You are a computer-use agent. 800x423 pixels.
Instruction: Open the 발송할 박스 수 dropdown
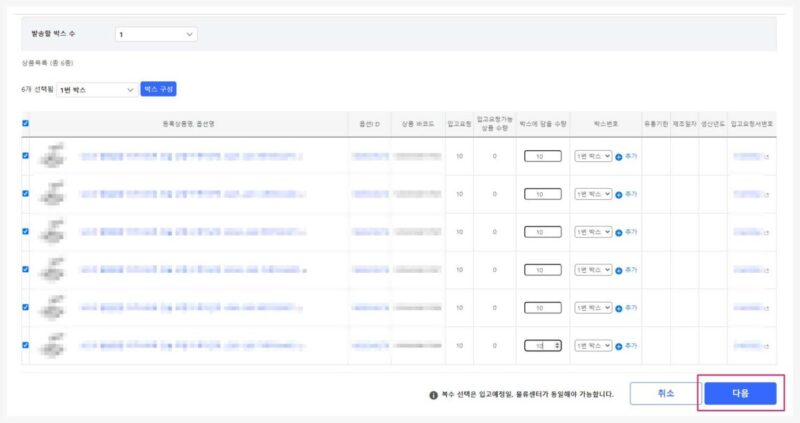156,34
